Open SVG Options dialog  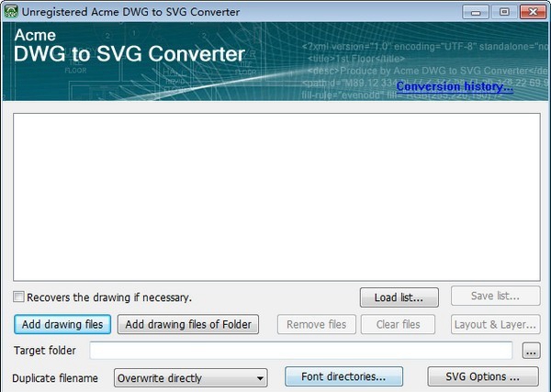click(x=482, y=376)
